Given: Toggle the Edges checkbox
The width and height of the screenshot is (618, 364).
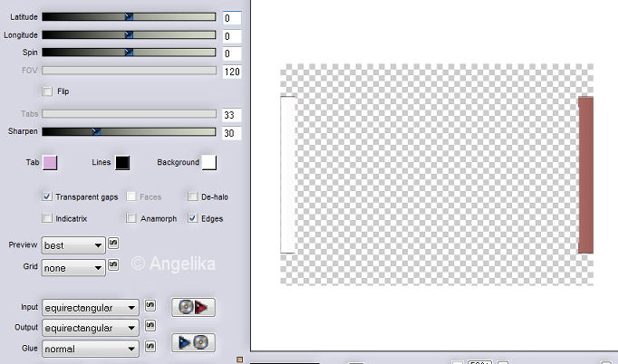Looking at the screenshot, I should pyautogui.click(x=193, y=218).
